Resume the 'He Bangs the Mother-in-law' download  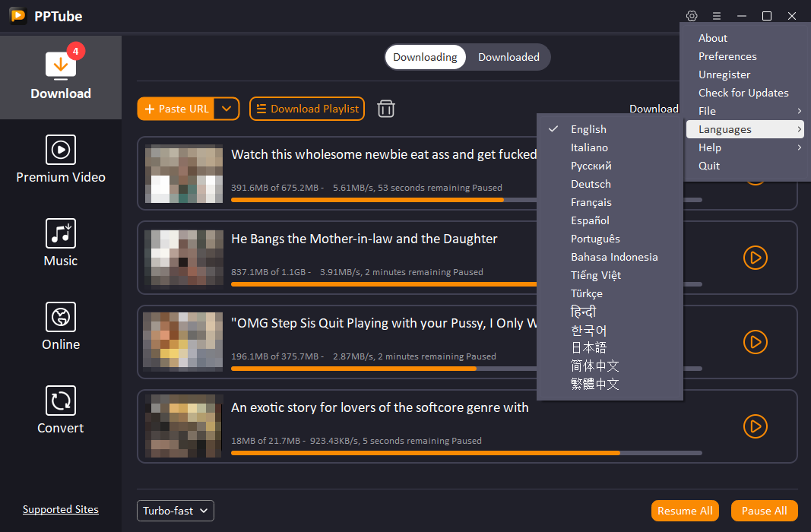coord(755,258)
